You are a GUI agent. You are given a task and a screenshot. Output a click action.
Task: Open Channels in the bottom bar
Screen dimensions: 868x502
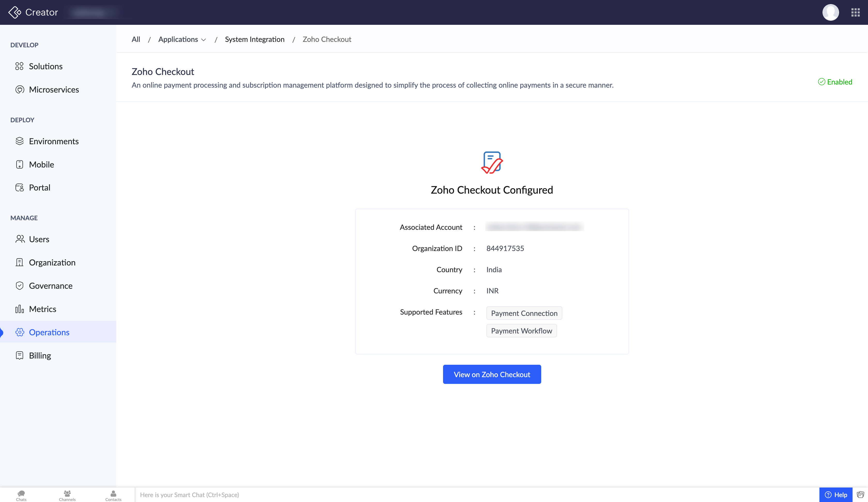pyautogui.click(x=67, y=496)
